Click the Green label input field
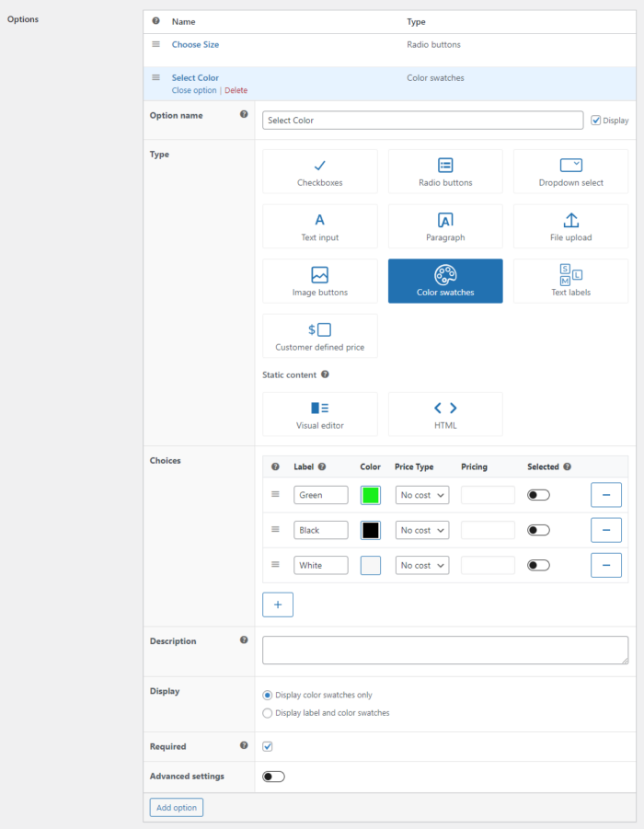Viewport: 644px width, 829px height. click(x=321, y=495)
